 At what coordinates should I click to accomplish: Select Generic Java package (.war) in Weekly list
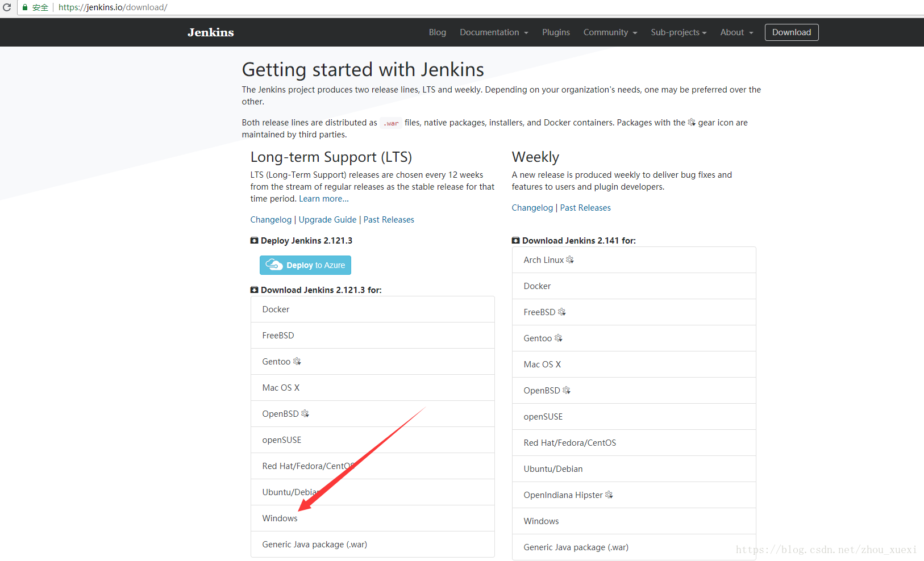(634, 547)
